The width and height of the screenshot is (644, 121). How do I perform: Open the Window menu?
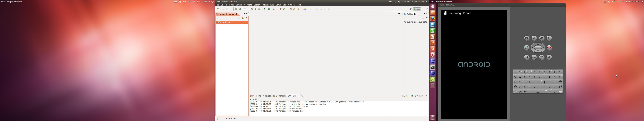(x=291, y=5)
